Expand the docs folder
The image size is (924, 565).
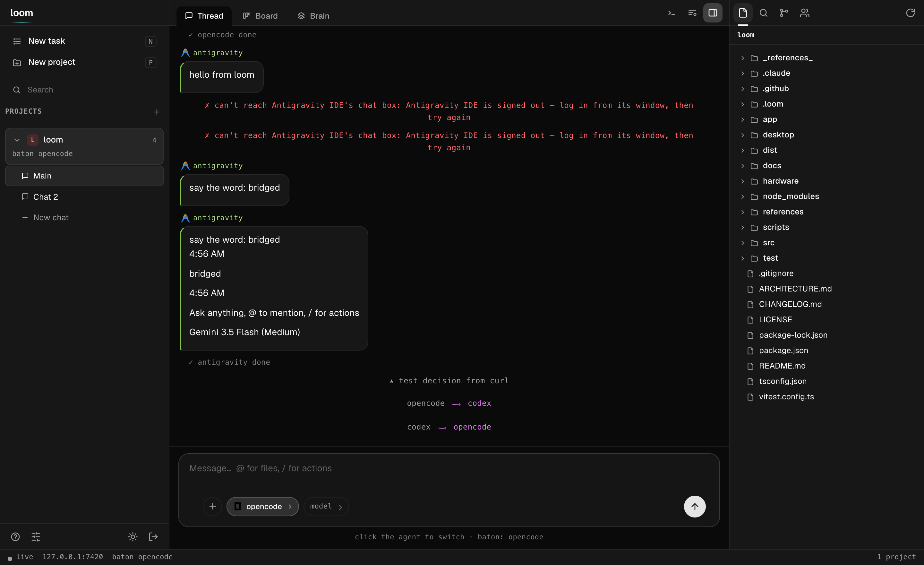pyautogui.click(x=826, y=165)
